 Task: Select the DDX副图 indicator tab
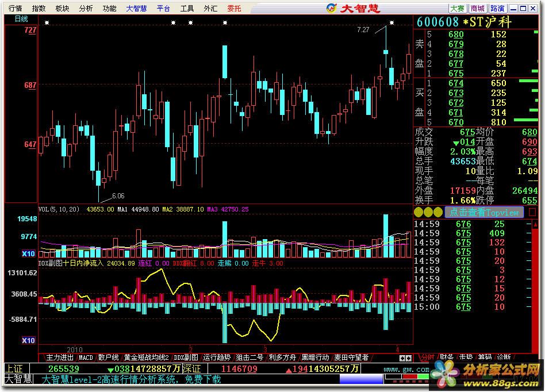[186, 358]
